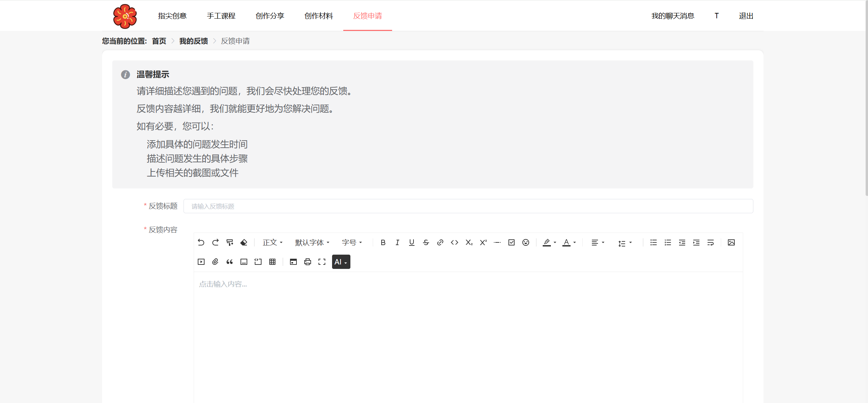Log out via the 退出 link
The image size is (868, 403).
coord(746,16)
